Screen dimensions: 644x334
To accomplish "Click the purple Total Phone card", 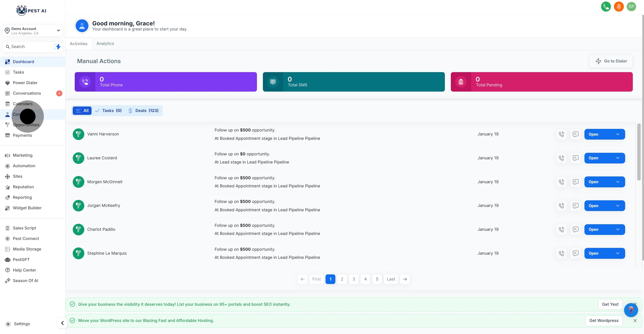I will coord(166,82).
